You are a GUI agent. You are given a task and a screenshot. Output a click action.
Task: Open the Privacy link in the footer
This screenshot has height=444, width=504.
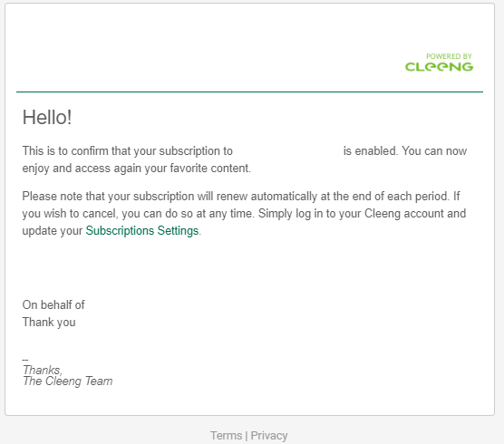pyautogui.click(x=269, y=436)
